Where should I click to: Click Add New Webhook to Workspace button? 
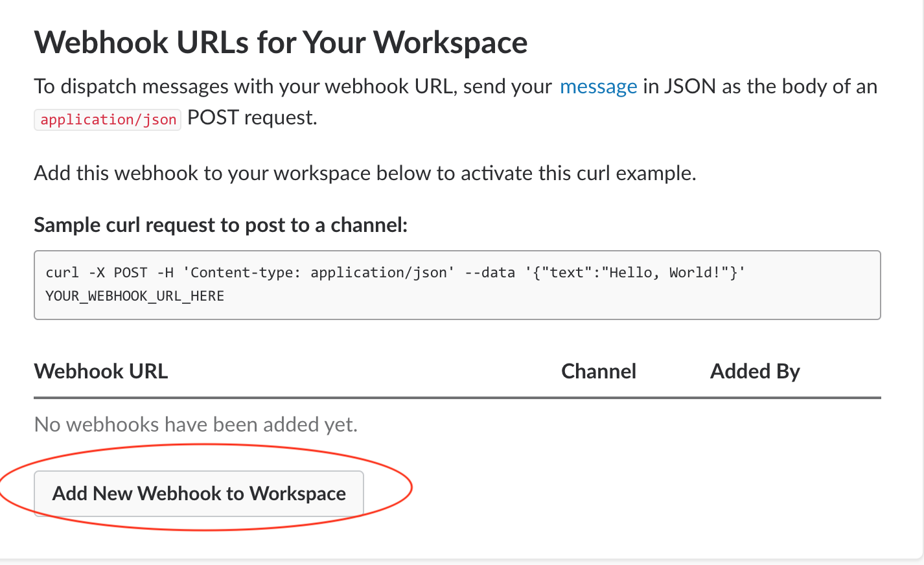199,494
